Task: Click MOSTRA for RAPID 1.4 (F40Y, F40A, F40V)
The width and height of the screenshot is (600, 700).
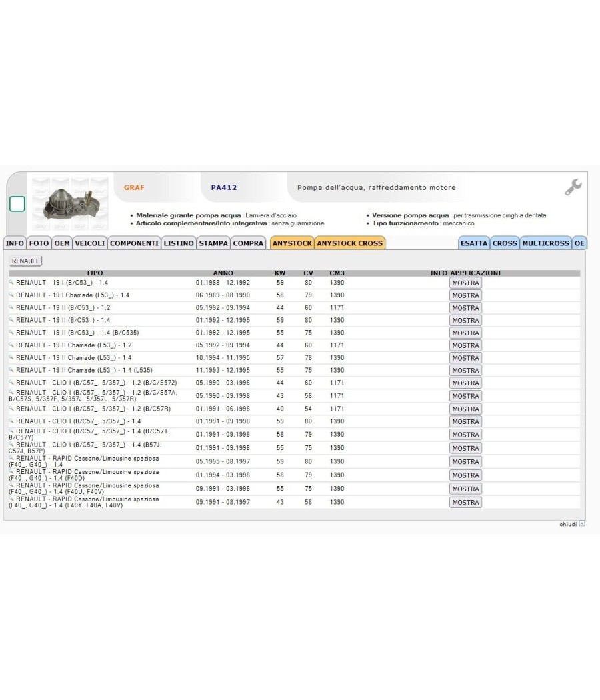Action: point(465,502)
